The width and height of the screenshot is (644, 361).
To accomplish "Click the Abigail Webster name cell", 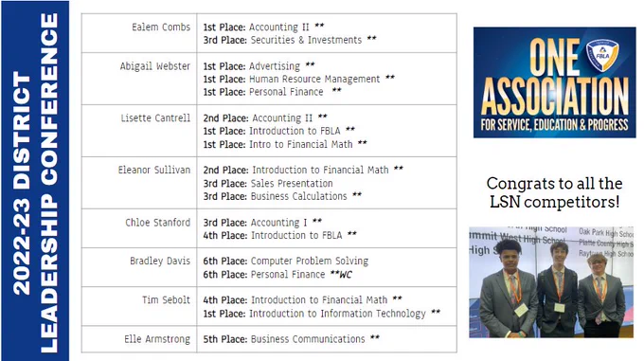I will click(139, 79).
